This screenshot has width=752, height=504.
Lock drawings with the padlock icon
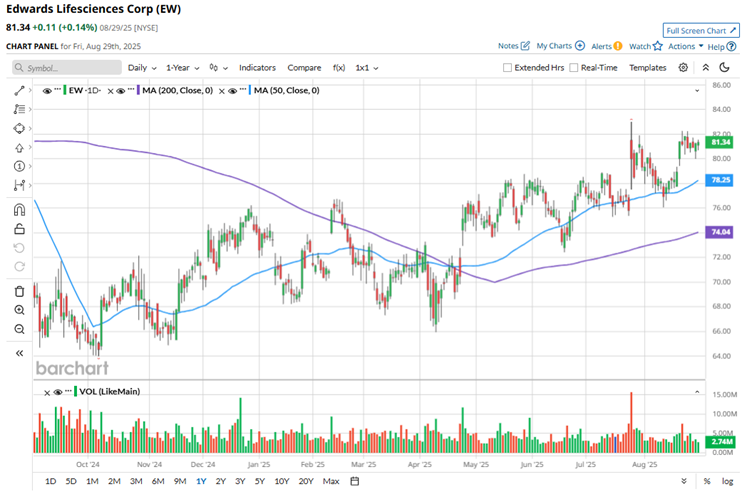19,229
